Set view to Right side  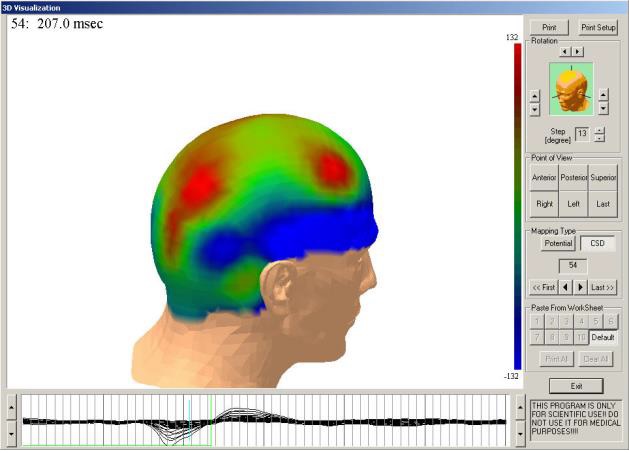click(544, 203)
